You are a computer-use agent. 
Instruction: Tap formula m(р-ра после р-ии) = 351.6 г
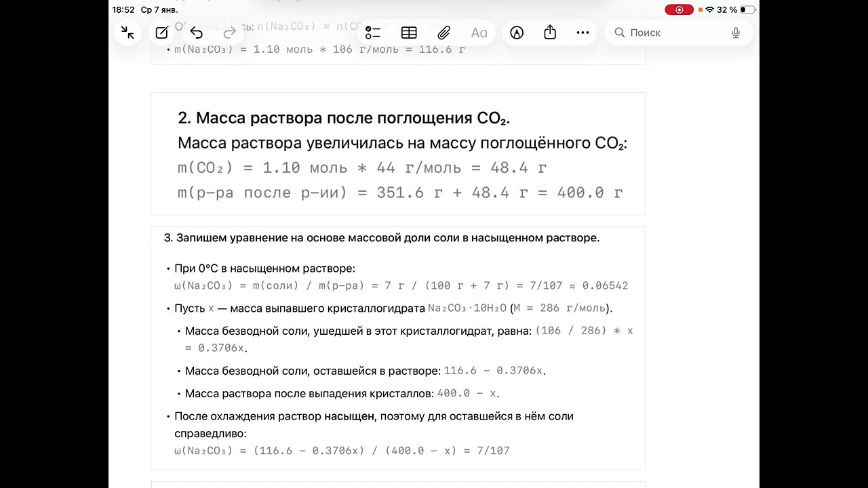point(400,192)
